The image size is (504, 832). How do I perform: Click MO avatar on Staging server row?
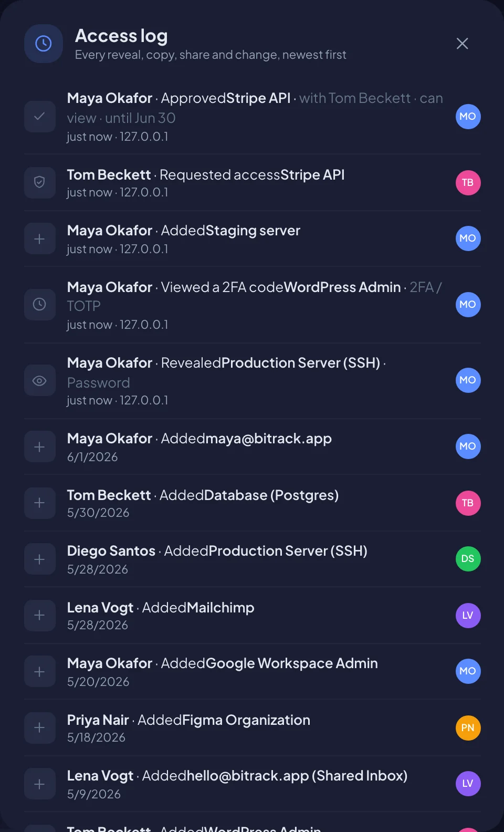pos(468,238)
